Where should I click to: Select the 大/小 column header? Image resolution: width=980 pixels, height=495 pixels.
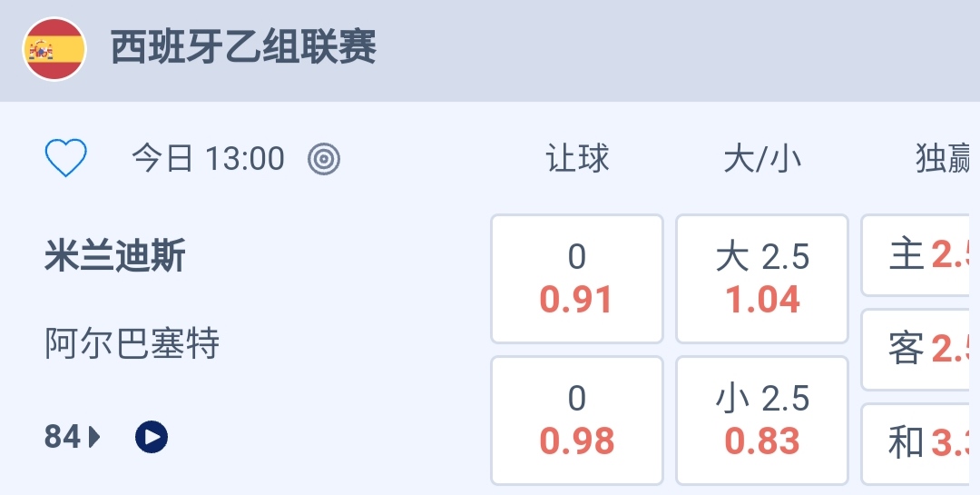coord(762,159)
